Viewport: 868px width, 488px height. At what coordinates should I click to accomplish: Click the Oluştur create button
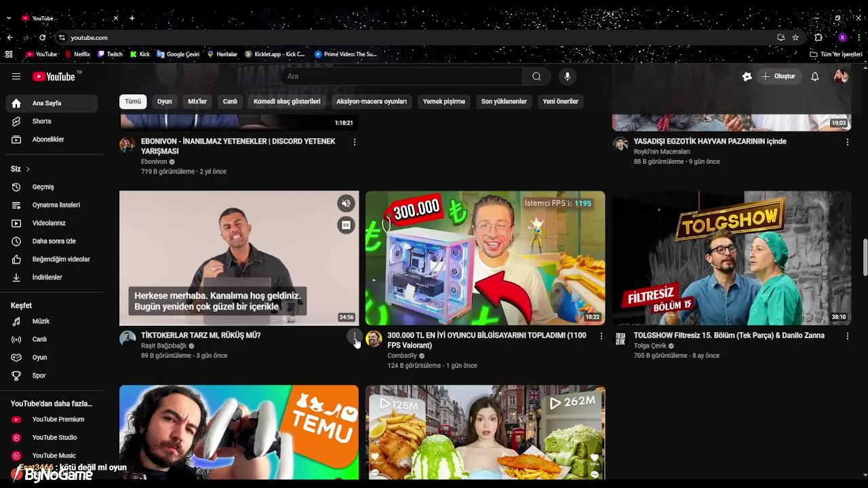[778, 76]
